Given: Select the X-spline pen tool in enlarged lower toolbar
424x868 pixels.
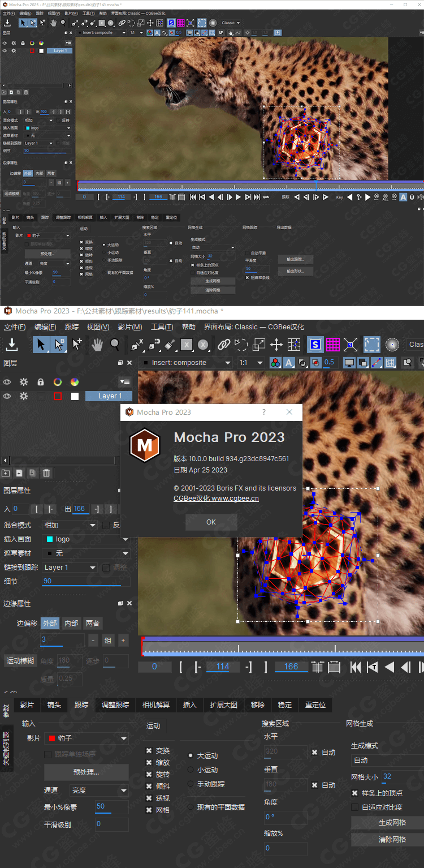Looking at the screenshot, I should [137, 344].
